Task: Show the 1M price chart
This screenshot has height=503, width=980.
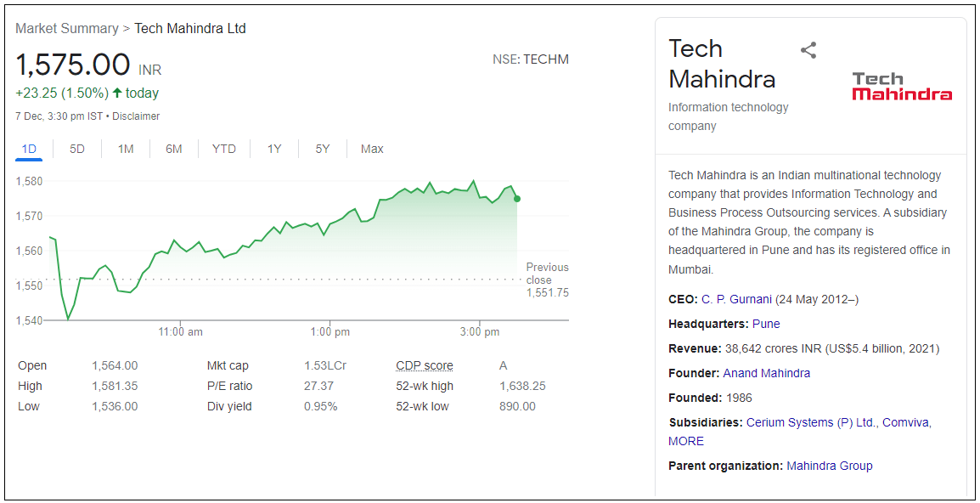Action: (x=126, y=149)
